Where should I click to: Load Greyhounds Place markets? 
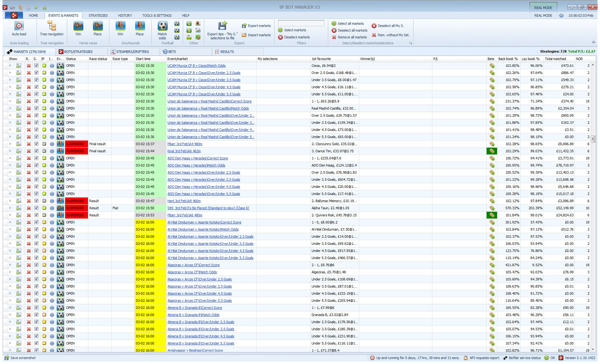139,29
